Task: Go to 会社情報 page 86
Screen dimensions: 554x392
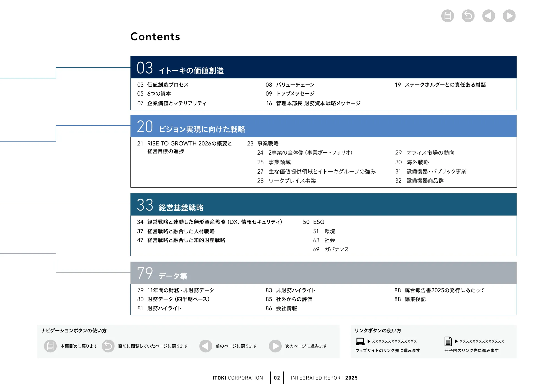Action: tap(286, 308)
